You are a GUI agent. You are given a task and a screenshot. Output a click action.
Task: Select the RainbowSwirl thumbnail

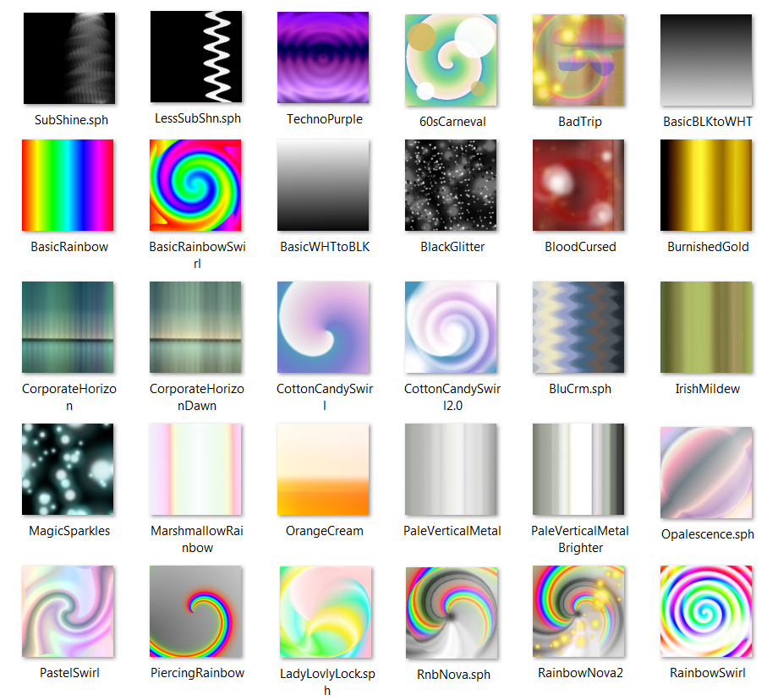tap(706, 611)
